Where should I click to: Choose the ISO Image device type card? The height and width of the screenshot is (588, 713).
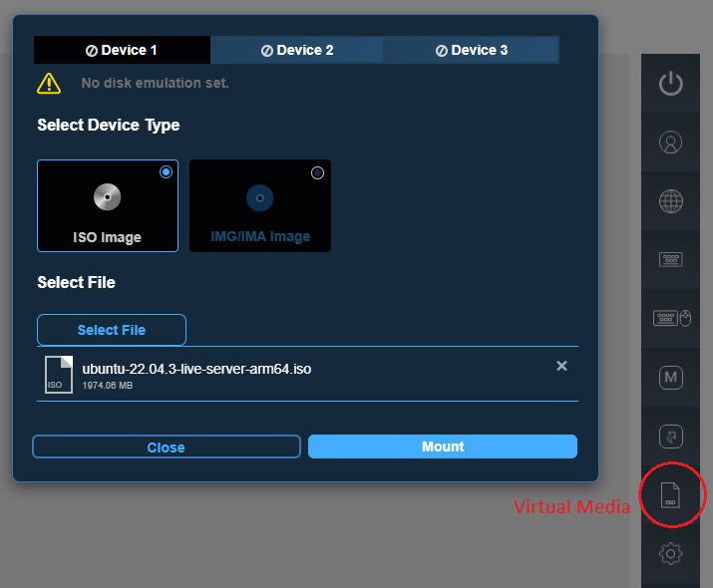[x=108, y=206]
